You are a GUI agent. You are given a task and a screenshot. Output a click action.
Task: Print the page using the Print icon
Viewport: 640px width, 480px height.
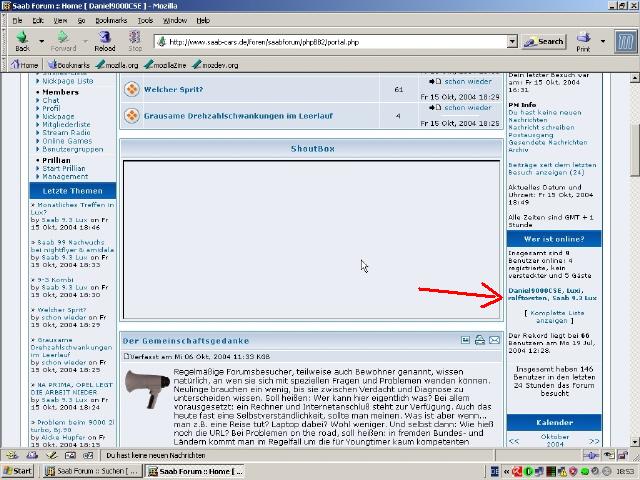[584, 42]
